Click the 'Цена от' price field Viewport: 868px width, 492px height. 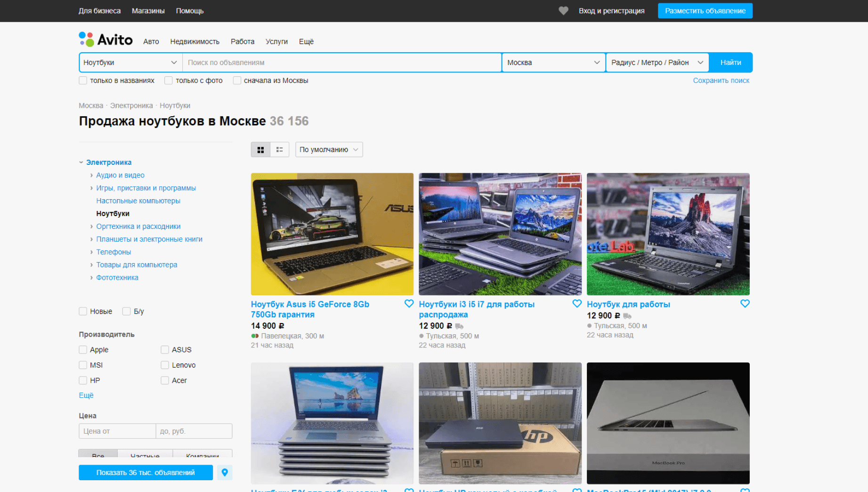pos(117,431)
